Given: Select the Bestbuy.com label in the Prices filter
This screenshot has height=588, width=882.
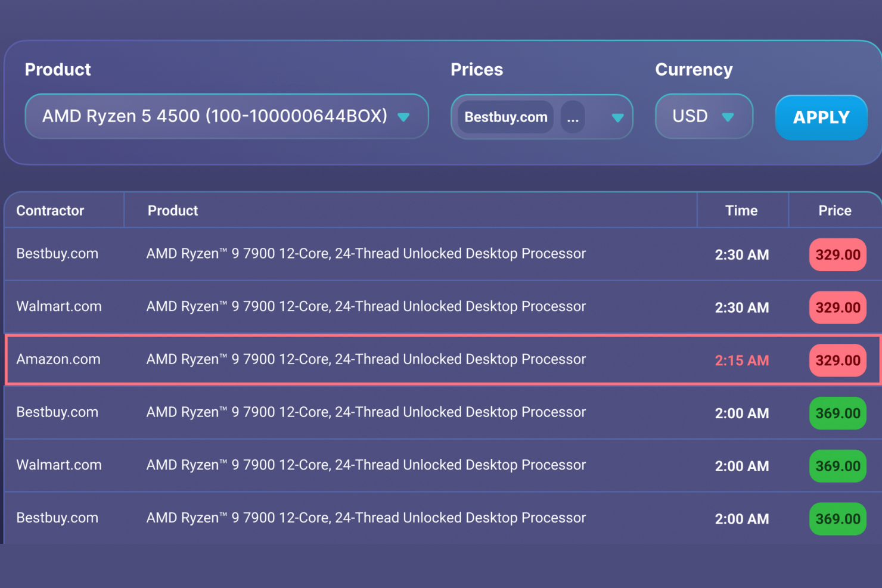Looking at the screenshot, I should tap(505, 117).
